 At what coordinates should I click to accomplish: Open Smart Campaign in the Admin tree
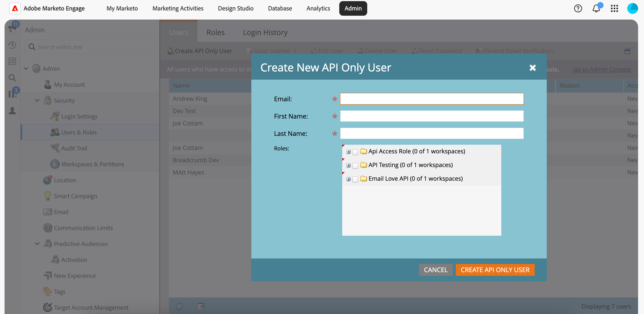pos(75,196)
